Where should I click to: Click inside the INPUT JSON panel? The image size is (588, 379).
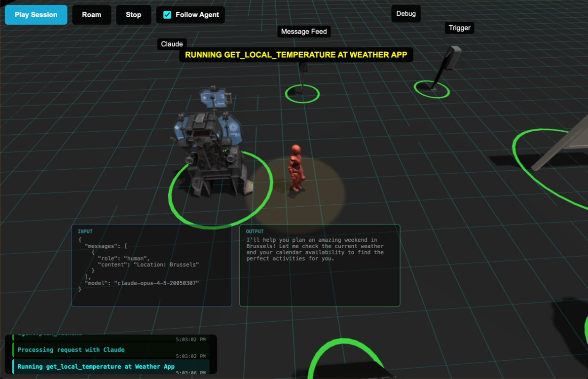(x=151, y=265)
